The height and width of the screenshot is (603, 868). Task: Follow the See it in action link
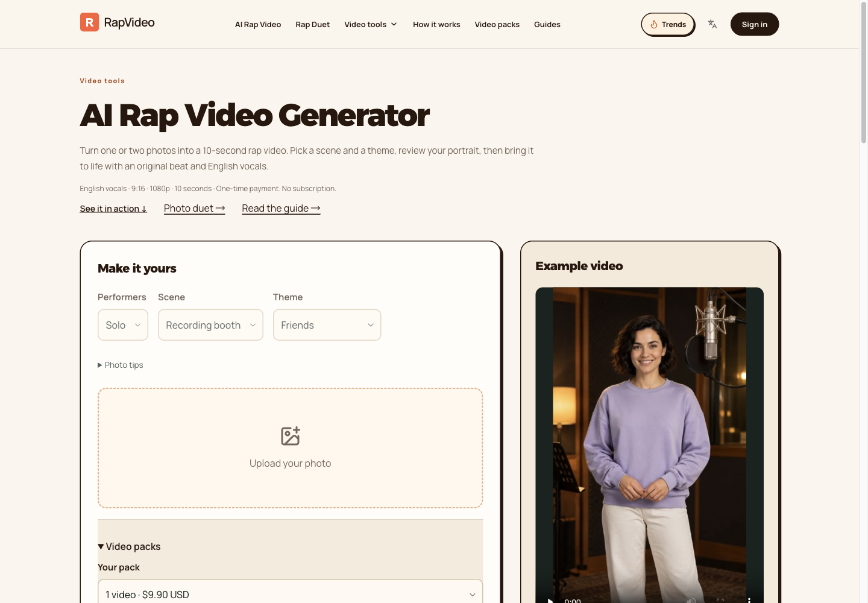(113, 209)
